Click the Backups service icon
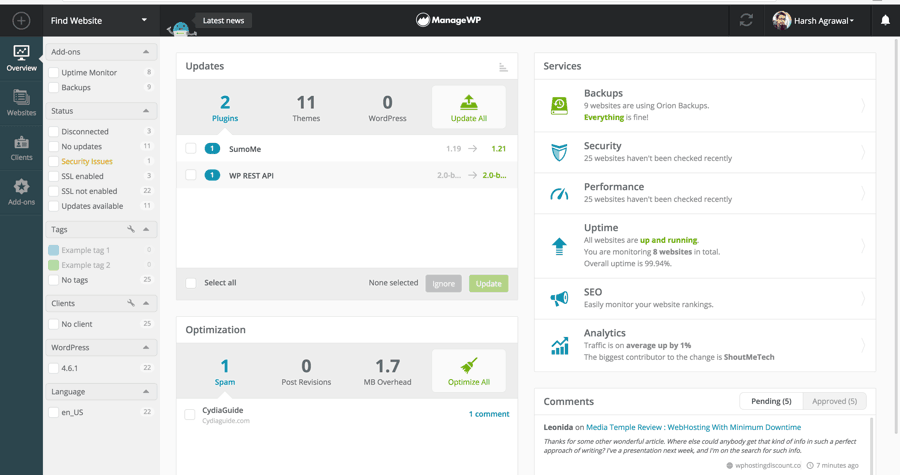Image resolution: width=900 pixels, height=475 pixels. tap(559, 106)
